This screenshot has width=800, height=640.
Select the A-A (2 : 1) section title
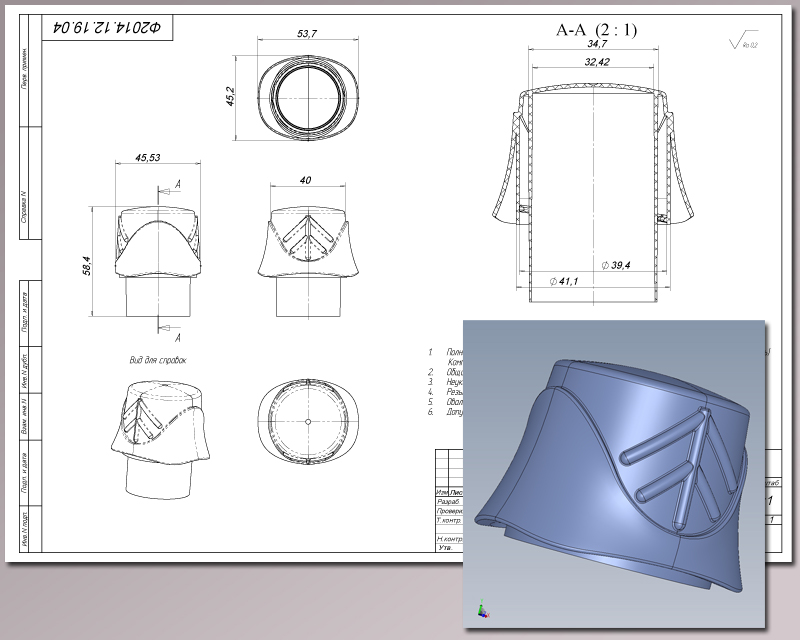596,30
